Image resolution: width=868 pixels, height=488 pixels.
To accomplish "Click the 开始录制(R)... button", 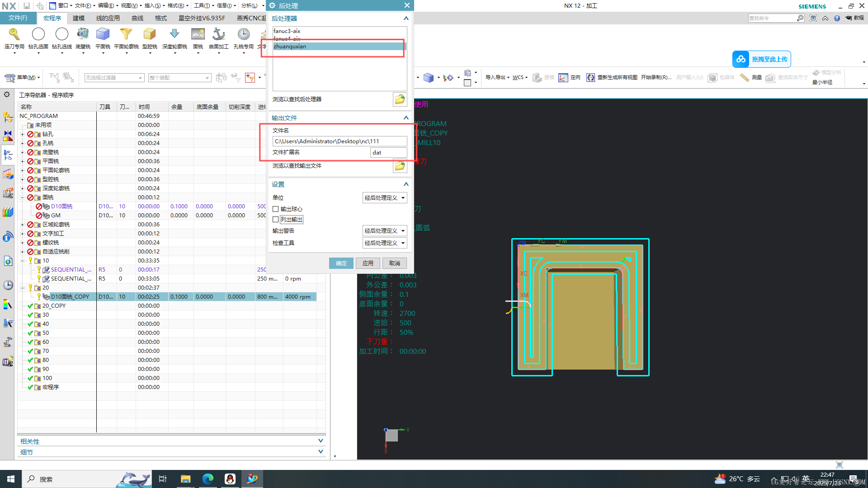I will point(656,77).
